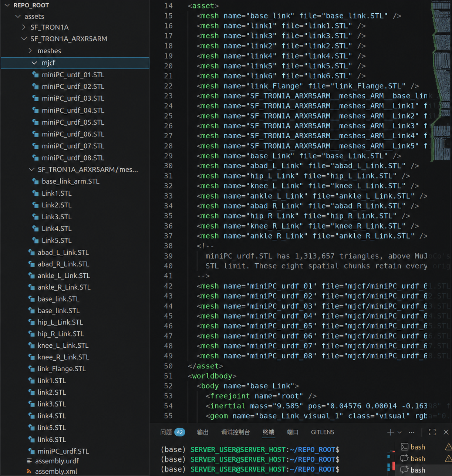Image resolution: width=452 pixels, height=476 pixels.
Task: Click the miniPC_urdf_08.STL file icon
Action: (x=36, y=158)
